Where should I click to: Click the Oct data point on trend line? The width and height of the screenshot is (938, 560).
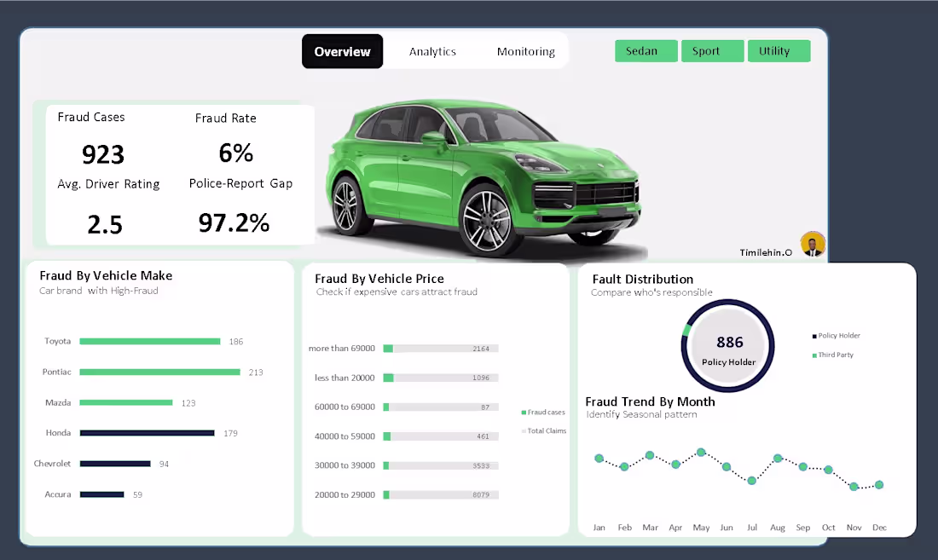[829, 470]
